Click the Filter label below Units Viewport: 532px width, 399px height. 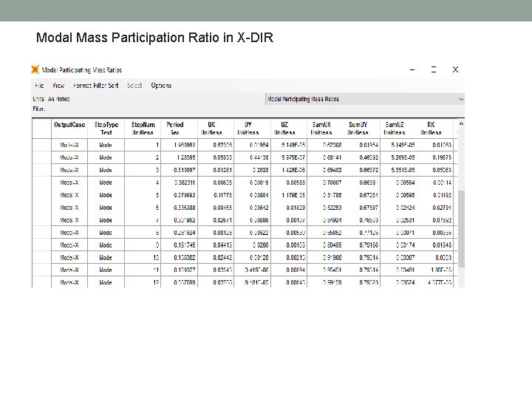[x=39, y=109]
